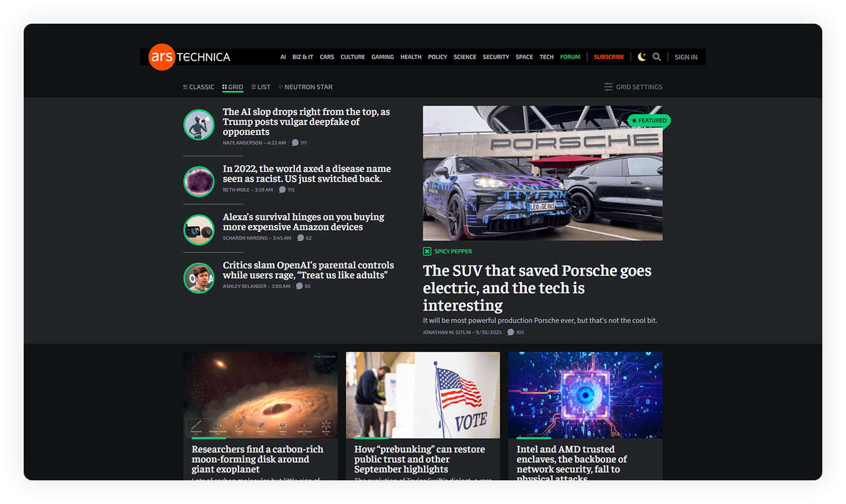Click Sign In

tap(686, 57)
